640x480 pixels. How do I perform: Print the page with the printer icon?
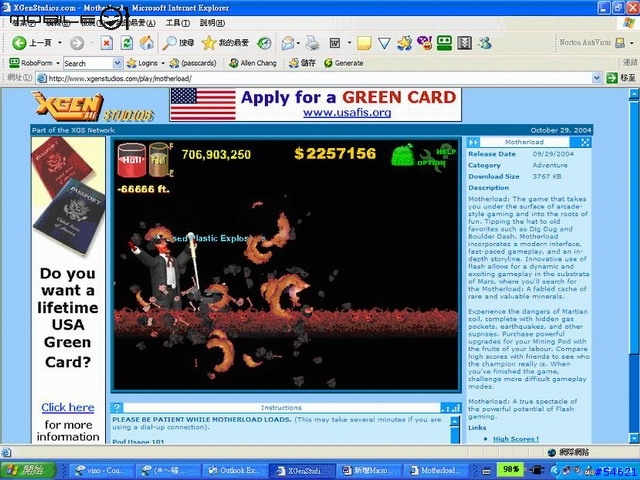click(x=313, y=43)
